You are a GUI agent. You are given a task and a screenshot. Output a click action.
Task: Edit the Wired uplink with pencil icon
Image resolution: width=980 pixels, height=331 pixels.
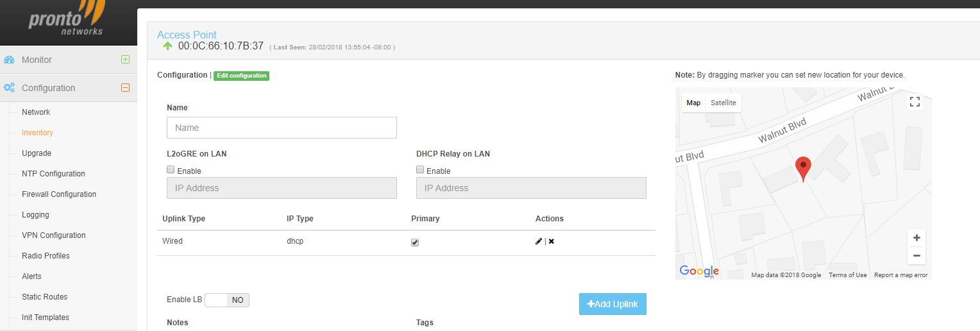click(539, 241)
